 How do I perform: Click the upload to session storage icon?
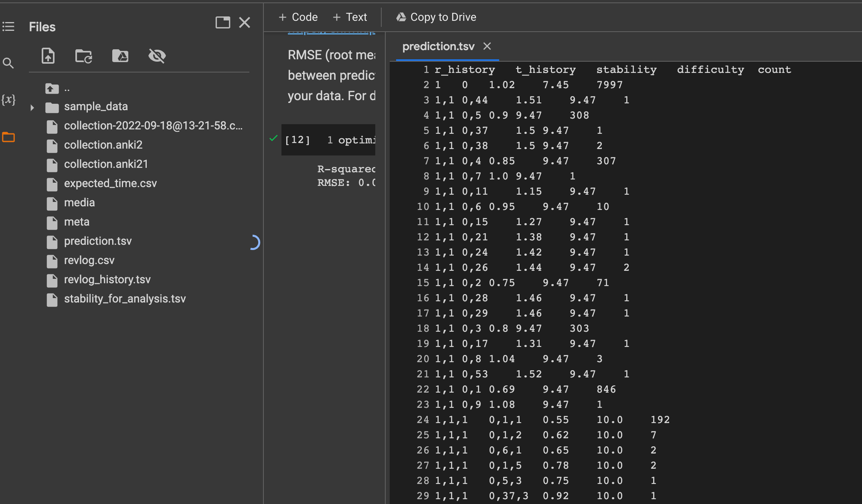click(x=48, y=56)
